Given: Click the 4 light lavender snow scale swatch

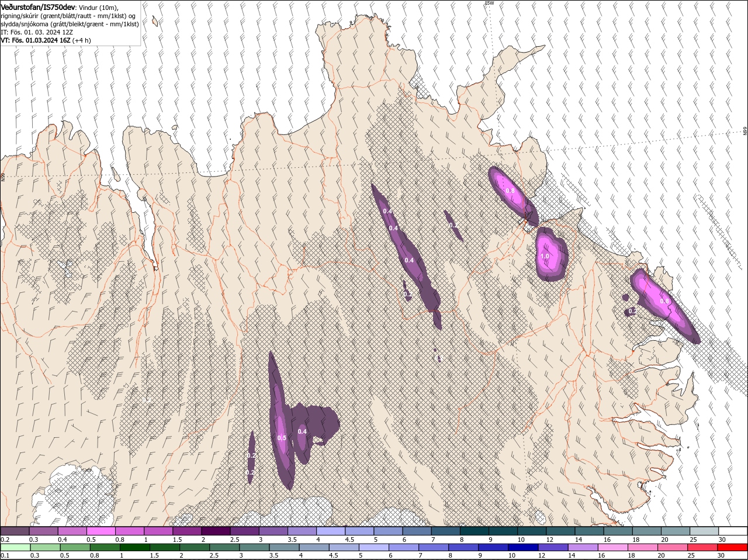Looking at the screenshot, I should pos(330,531).
